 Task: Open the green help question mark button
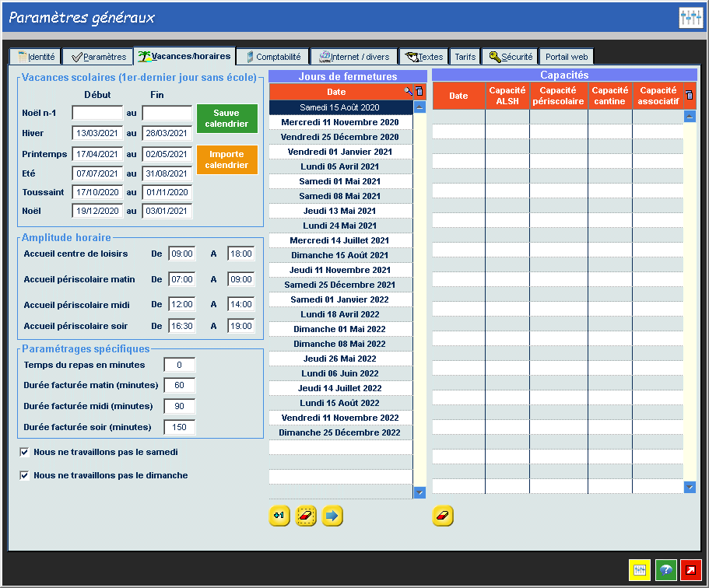665,570
